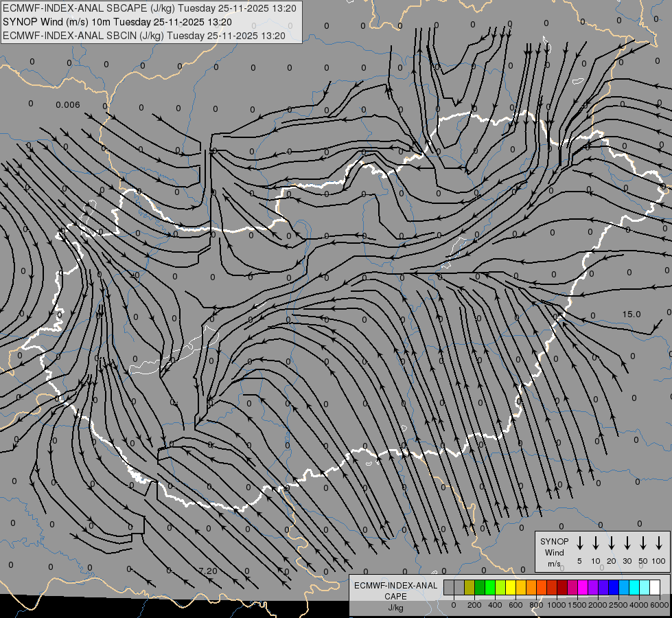Select the SYNOP Wind 10m title line
Screen dimensions: 672x618
point(117,22)
